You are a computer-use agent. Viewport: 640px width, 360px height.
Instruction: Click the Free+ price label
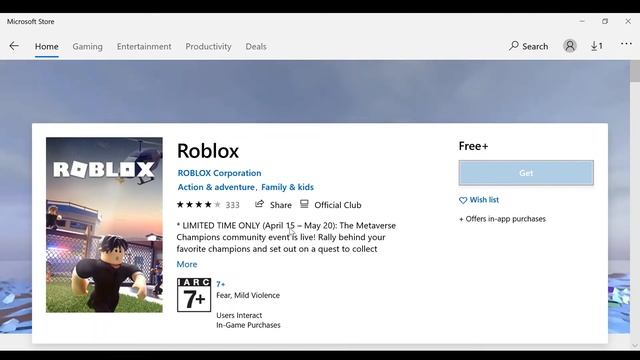coord(473,146)
